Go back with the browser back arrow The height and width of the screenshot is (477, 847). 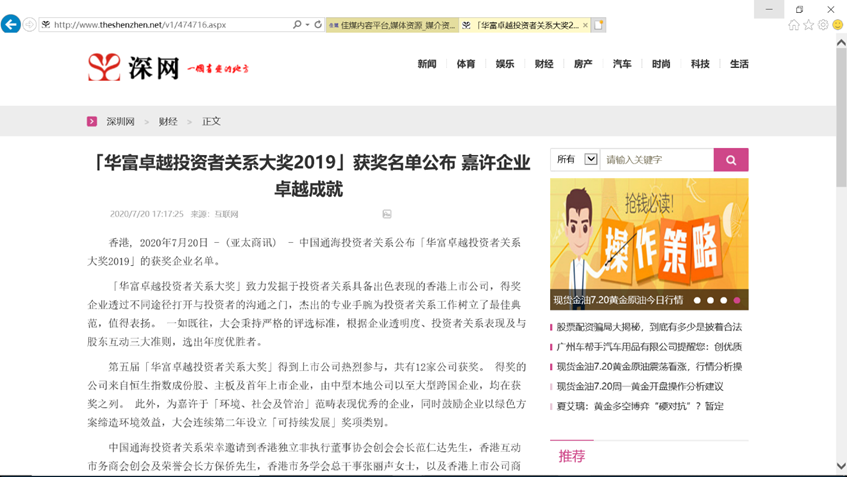point(11,24)
